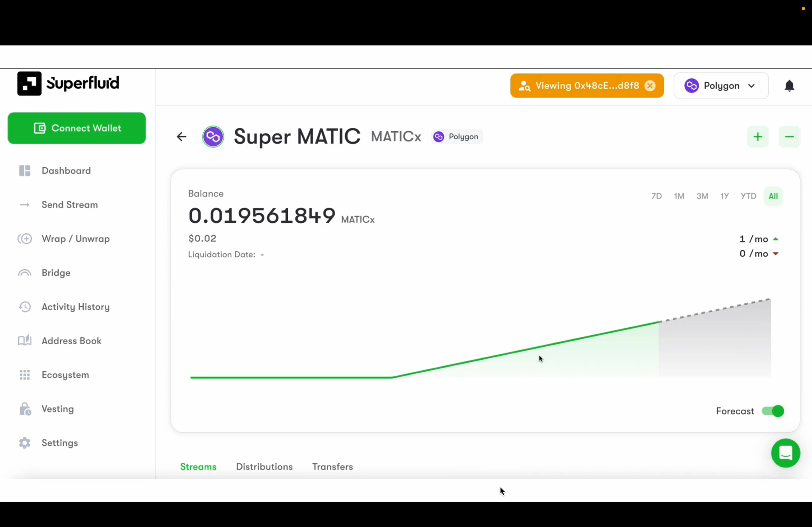Expand the Polygon network dropdown
This screenshot has width=812, height=527.
click(721, 86)
